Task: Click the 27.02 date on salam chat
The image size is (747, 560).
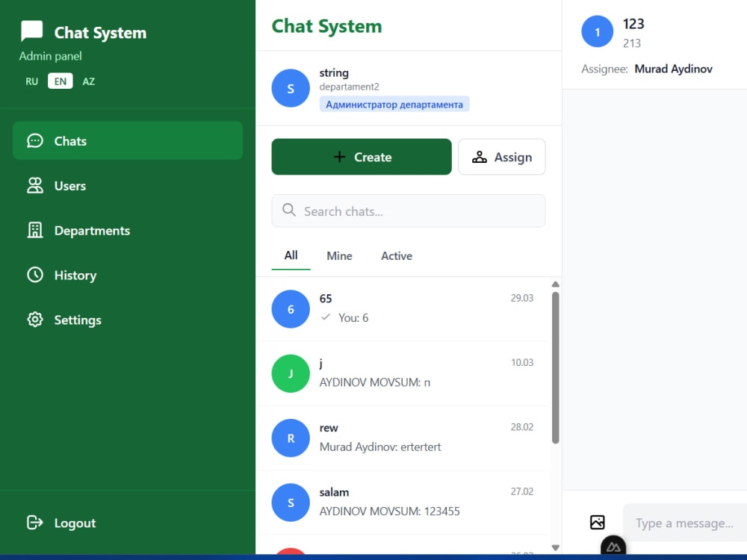Action: tap(522, 491)
